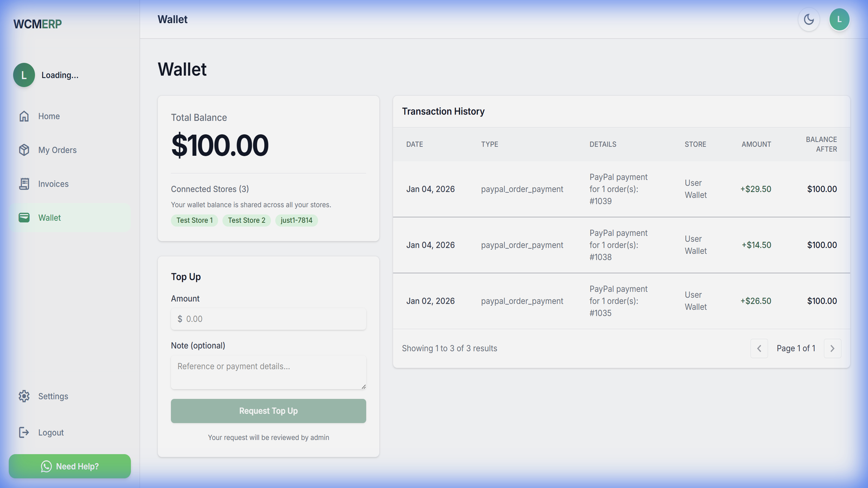Click the just1-7814 store tag
Screen dimensions: 868x488
296,220
